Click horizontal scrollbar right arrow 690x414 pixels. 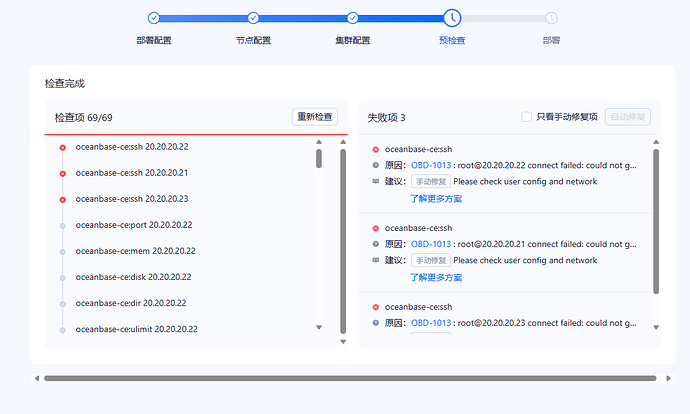pyautogui.click(x=668, y=378)
